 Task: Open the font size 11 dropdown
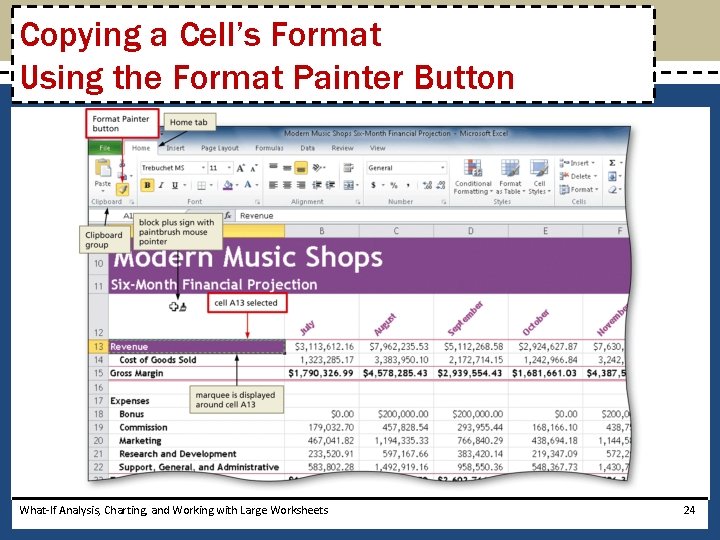229,168
